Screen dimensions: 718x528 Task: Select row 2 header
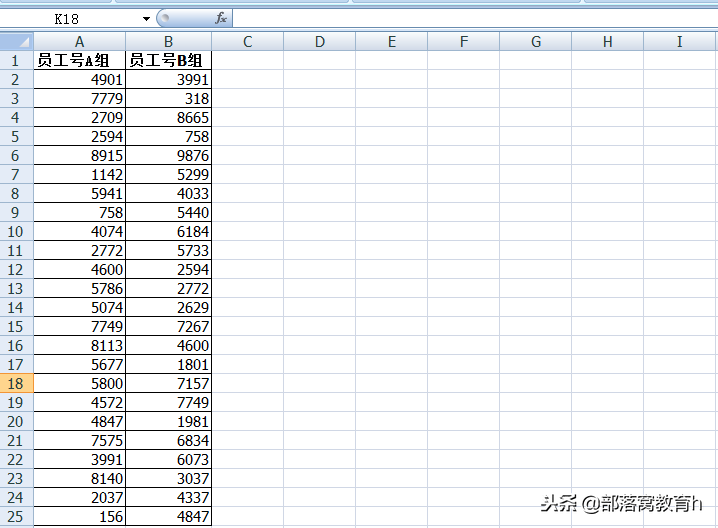pos(16,80)
